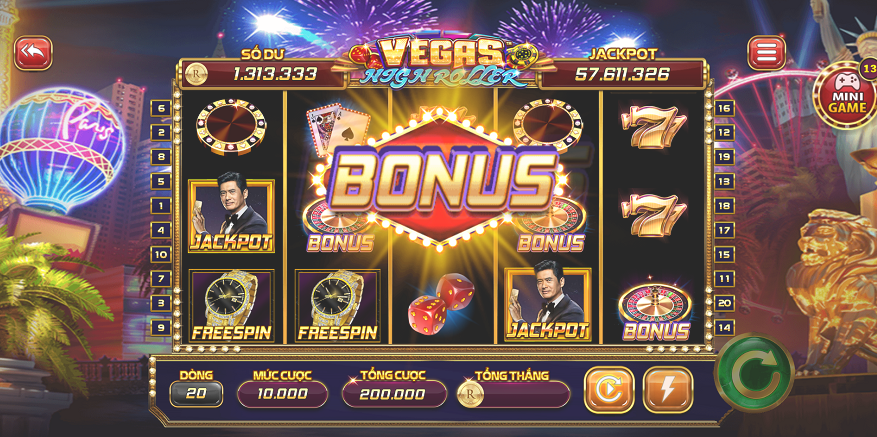Select the Dòng 20 lines selector
Screen dimensions: 877x437
pos(196,394)
